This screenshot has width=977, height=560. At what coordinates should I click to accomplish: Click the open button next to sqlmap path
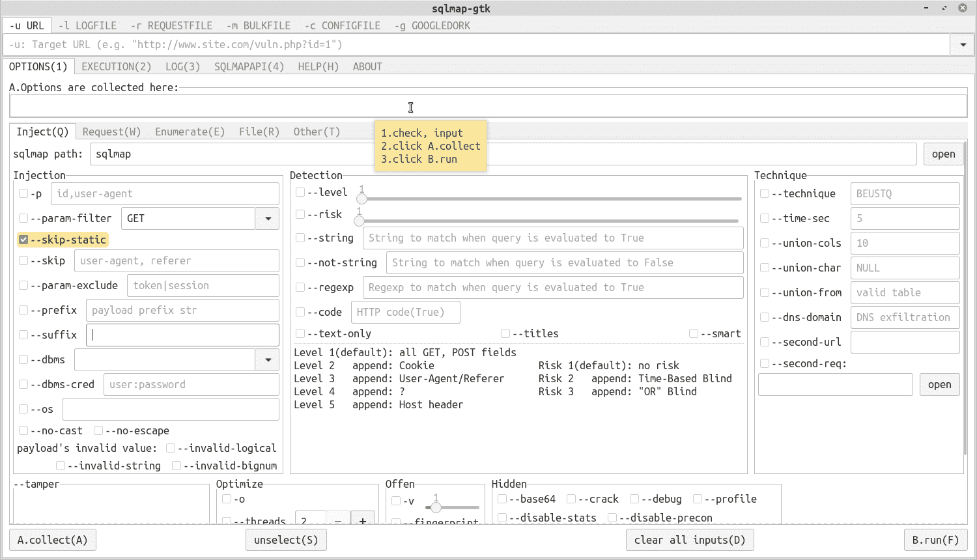(x=943, y=154)
